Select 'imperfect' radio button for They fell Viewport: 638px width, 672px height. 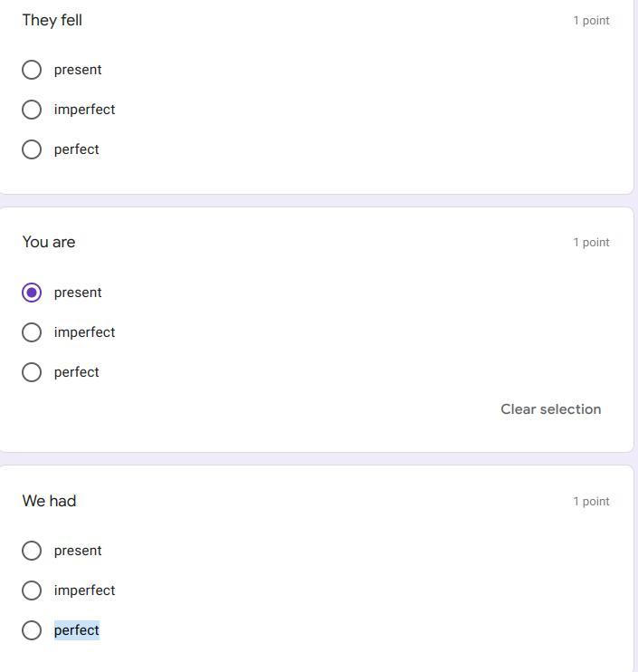point(32,110)
